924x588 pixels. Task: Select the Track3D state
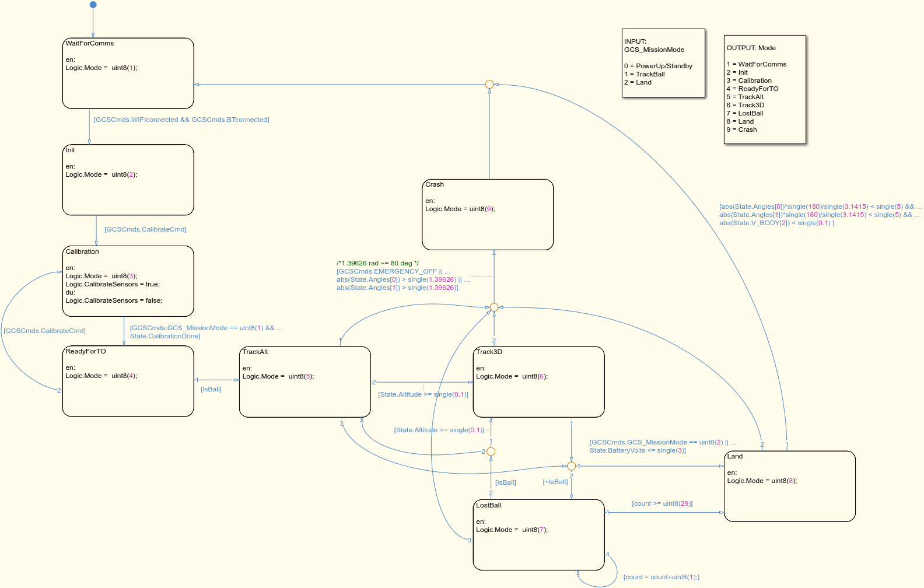point(538,382)
